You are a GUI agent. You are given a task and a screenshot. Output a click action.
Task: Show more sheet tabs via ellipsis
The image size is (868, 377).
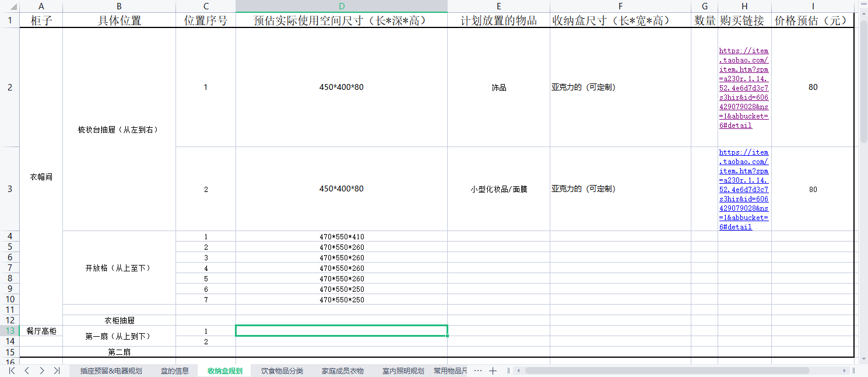click(478, 371)
